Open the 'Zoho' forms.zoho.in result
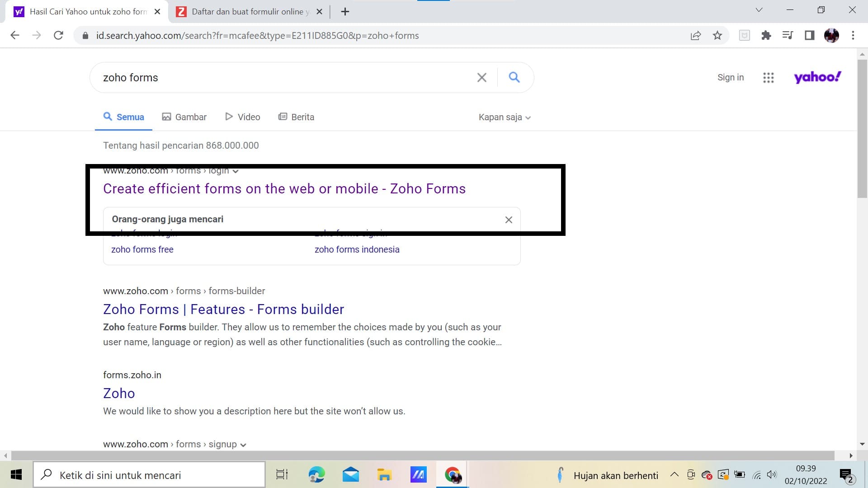 pyautogui.click(x=119, y=393)
